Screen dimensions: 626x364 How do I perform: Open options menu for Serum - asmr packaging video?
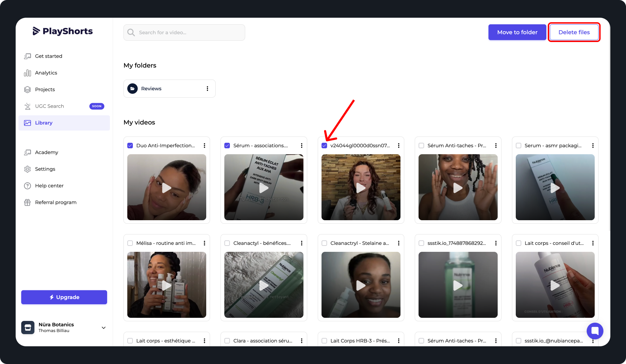point(593,146)
